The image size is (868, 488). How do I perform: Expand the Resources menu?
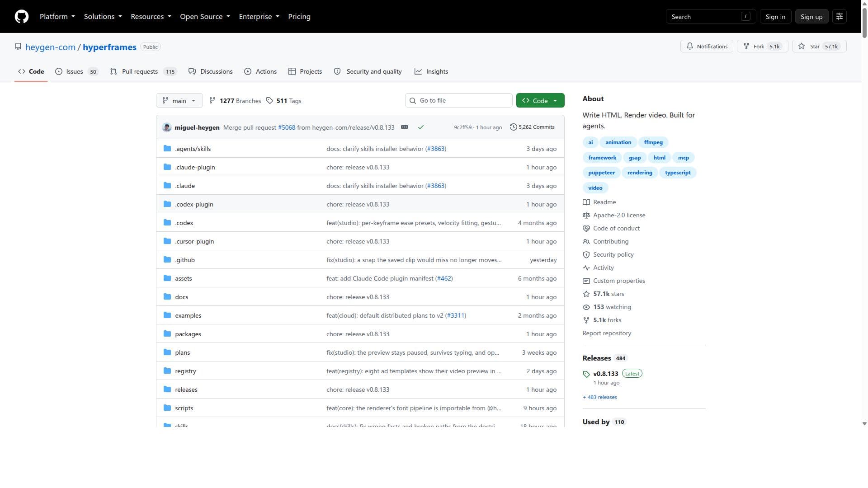click(x=151, y=17)
